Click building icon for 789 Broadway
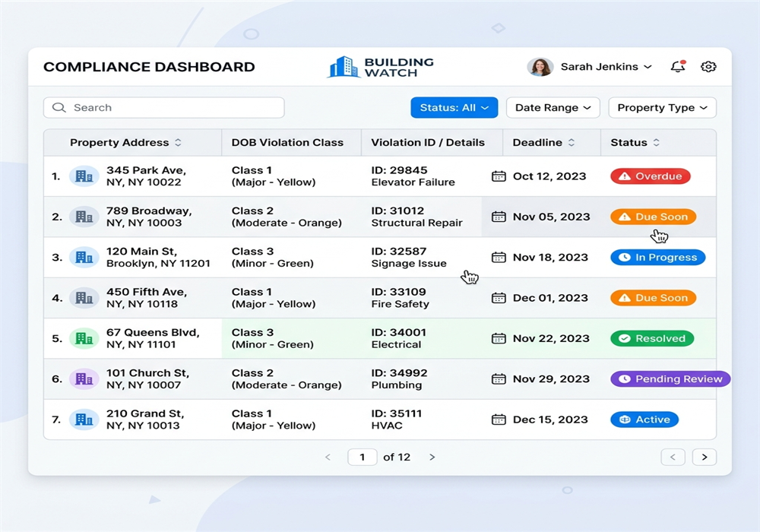 (x=84, y=217)
